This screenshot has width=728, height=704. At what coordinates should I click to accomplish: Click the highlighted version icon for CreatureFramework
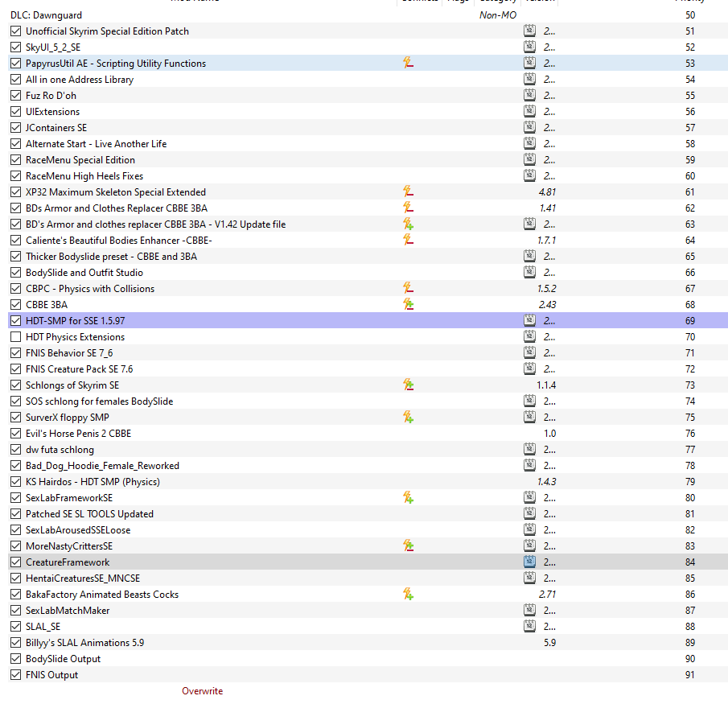coord(529,562)
